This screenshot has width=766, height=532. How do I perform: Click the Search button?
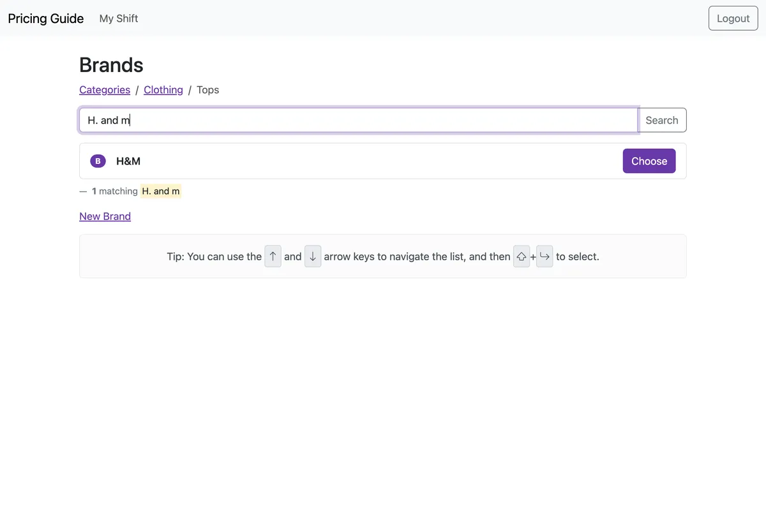pyautogui.click(x=662, y=120)
